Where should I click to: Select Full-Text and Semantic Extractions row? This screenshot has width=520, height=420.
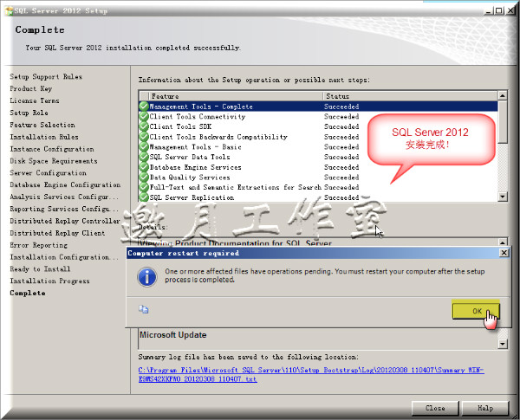pyautogui.click(x=318, y=187)
